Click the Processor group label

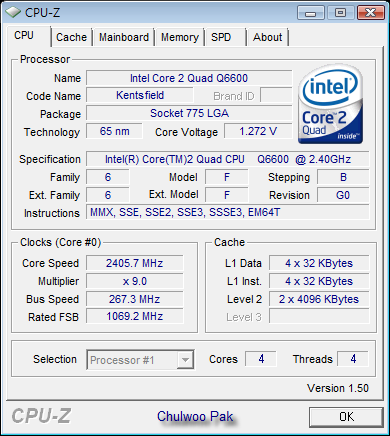(45, 59)
